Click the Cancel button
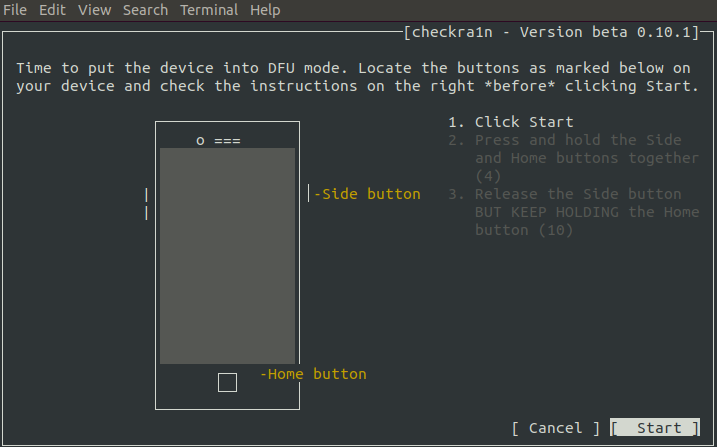 point(556,428)
